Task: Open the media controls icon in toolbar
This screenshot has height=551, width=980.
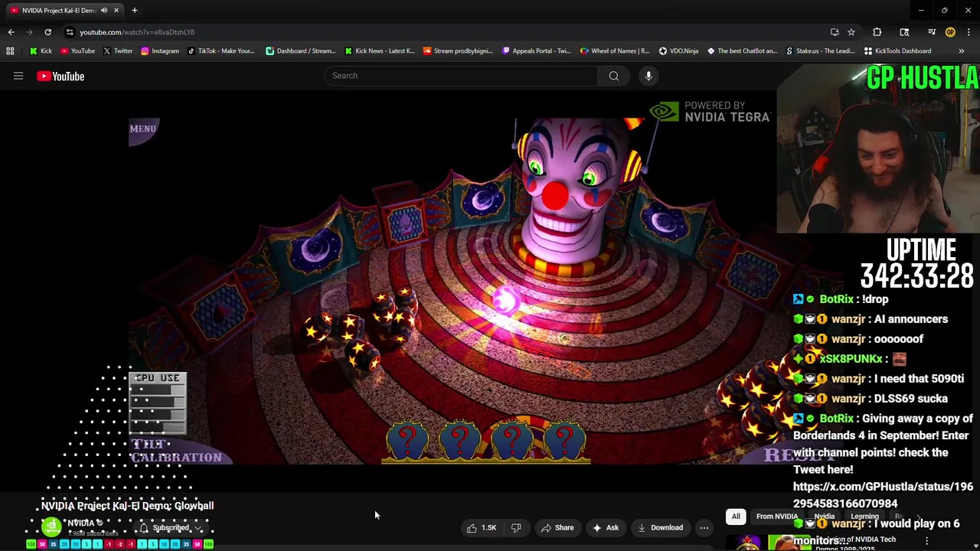Action: (932, 32)
